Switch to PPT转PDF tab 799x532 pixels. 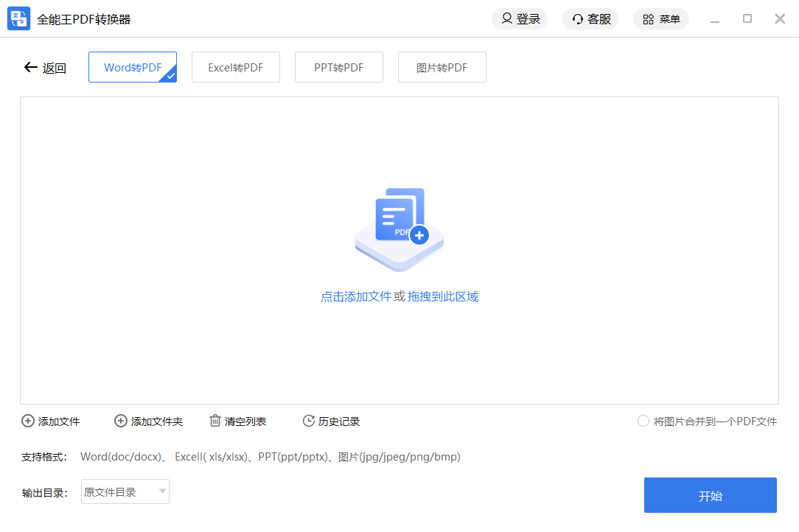[339, 67]
